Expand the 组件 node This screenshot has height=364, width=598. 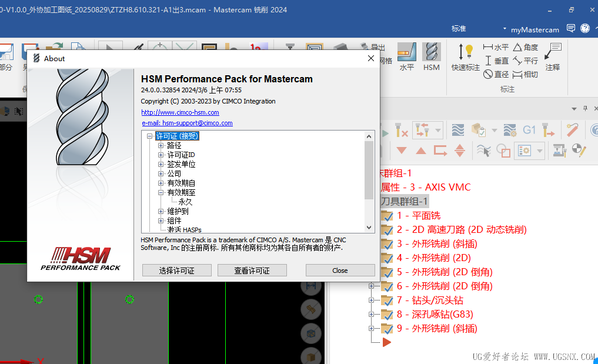[x=161, y=221]
